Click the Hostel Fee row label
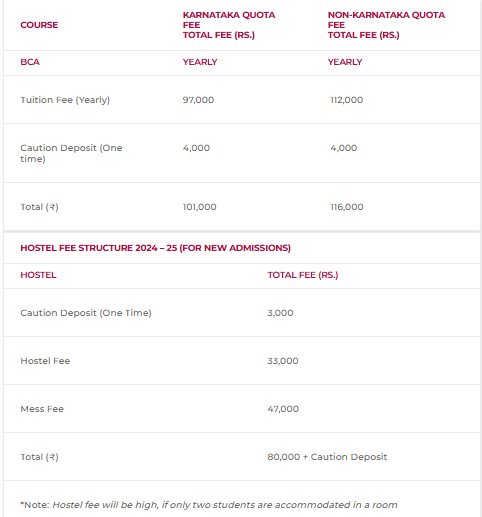Screen dimensions: 482x517 [x=45, y=361]
